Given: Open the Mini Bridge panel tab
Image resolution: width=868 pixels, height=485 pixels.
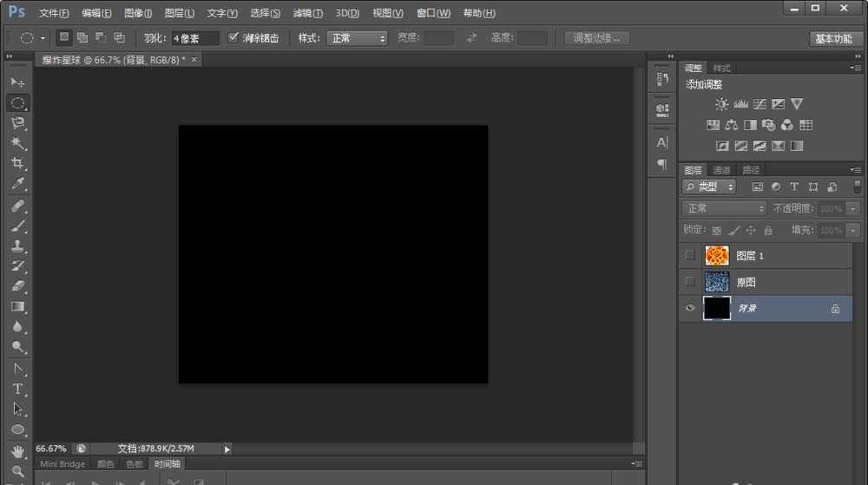Looking at the screenshot, I should (x=62, y=464).
